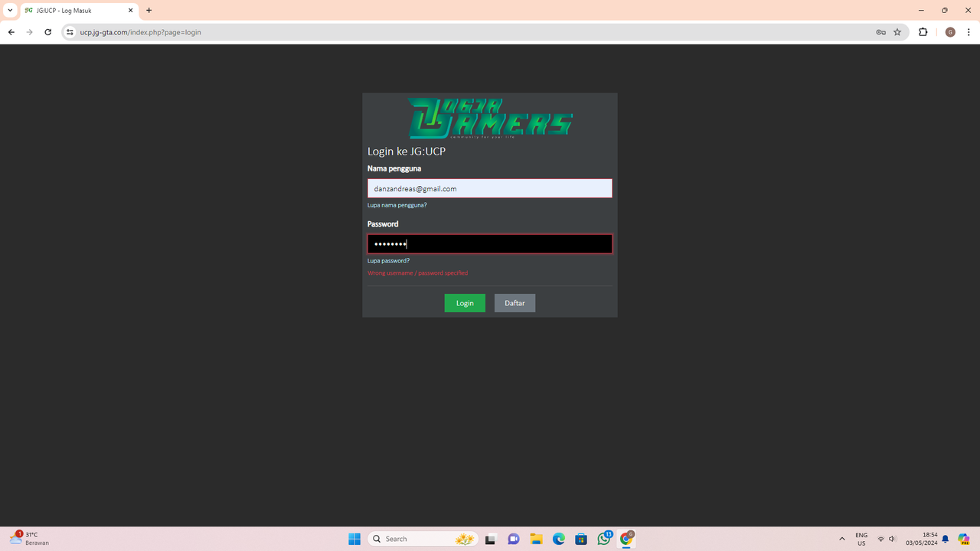Click the wrong username / password error text
The height and width of the screenshot is (551, 980).
[x=417, y=273]
